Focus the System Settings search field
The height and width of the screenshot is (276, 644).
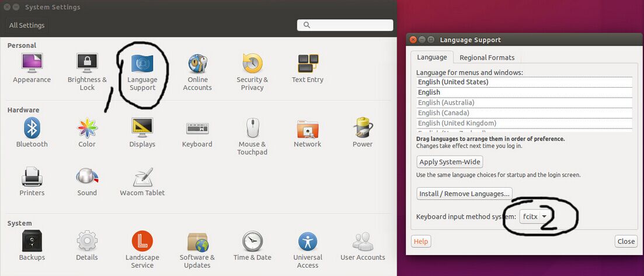(x=345, y=25)
